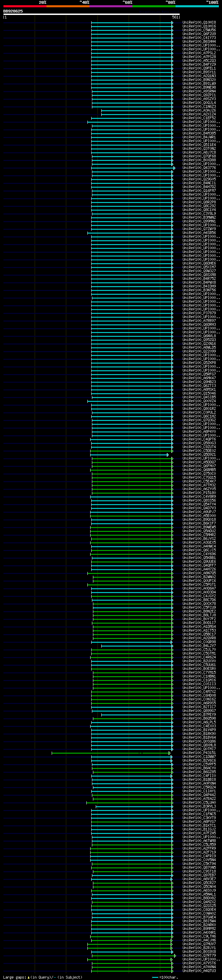Click the cyan ~100% legend segment
Screen dimensions: 222x980
pyautogui.click(x=197, y=6)
